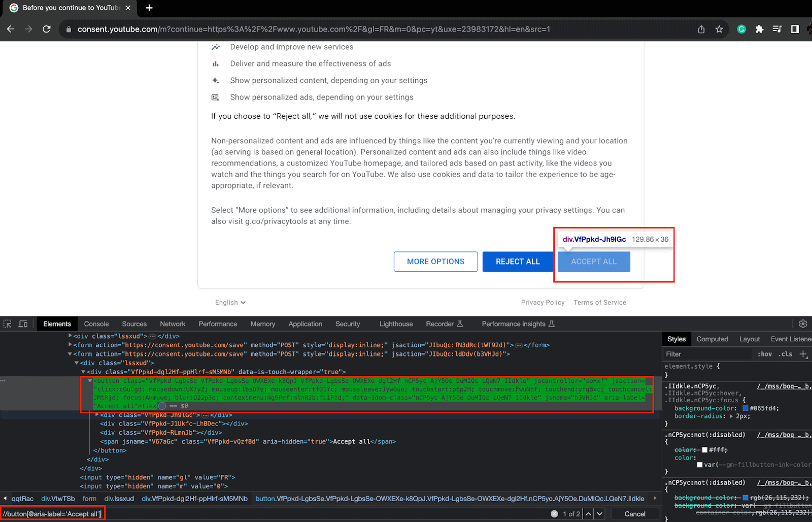Toggle the browser side panel icon
This screenshot has height=522, width=812.
click(x=795, y=29)
